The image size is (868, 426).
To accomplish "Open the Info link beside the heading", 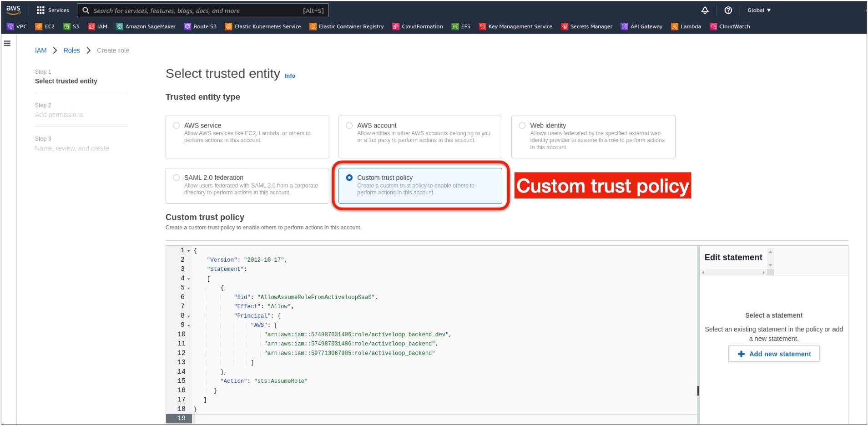I will point(290,76).
